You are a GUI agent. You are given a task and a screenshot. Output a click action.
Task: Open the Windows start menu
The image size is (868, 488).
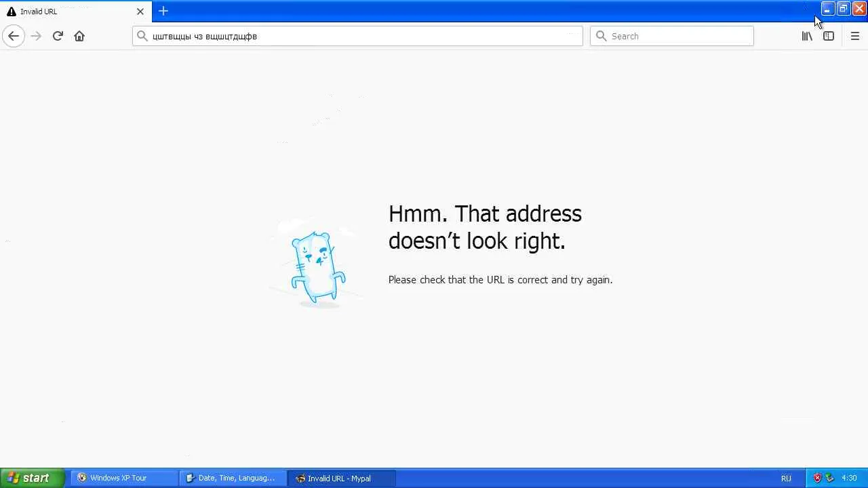(x=32, y=478)
